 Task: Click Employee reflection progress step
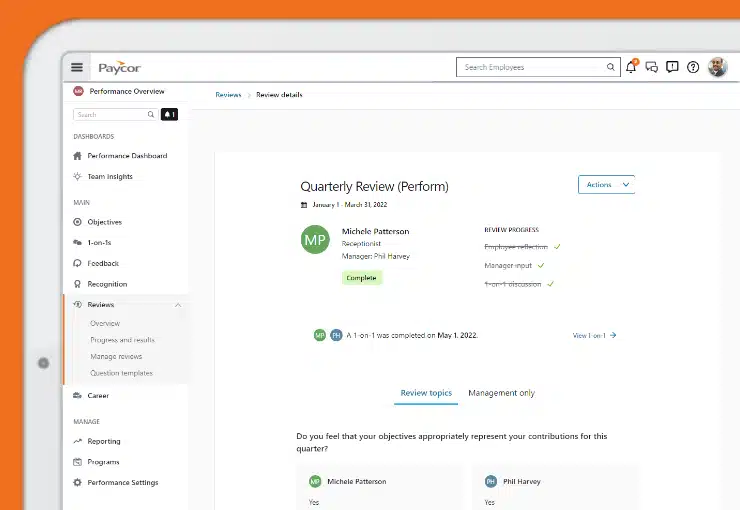(516, 247)
